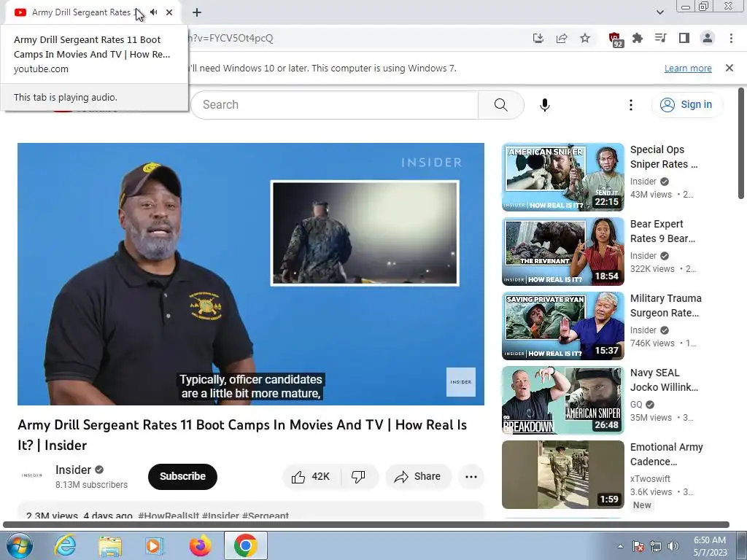The image size is (747, 560).
Task: Share this page via address bar icon
Action: pos(562,38)
